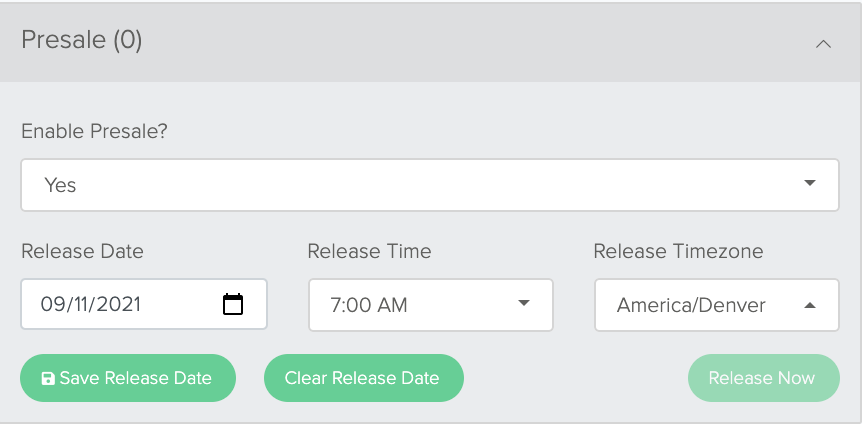
Task: Select the month 09 in the date
Action: tap(49, 304)
